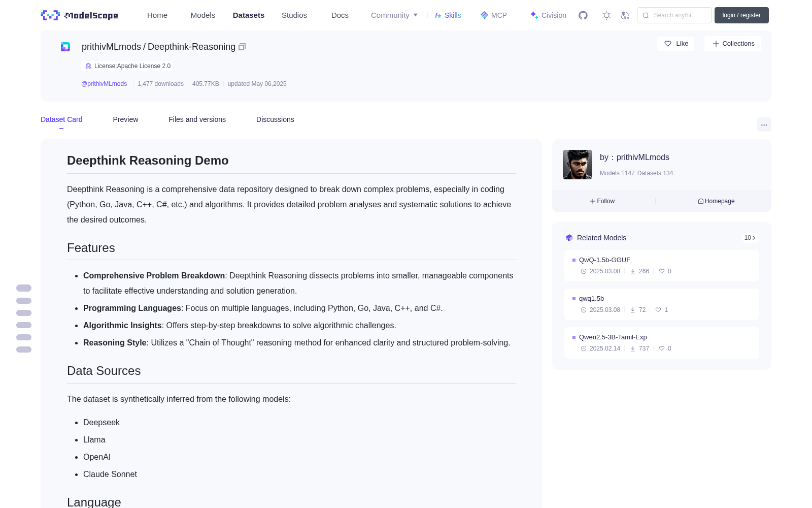The height and width of the screenshot is (508, 812).
Task: Open the Civision page
Action: [548, 15]
